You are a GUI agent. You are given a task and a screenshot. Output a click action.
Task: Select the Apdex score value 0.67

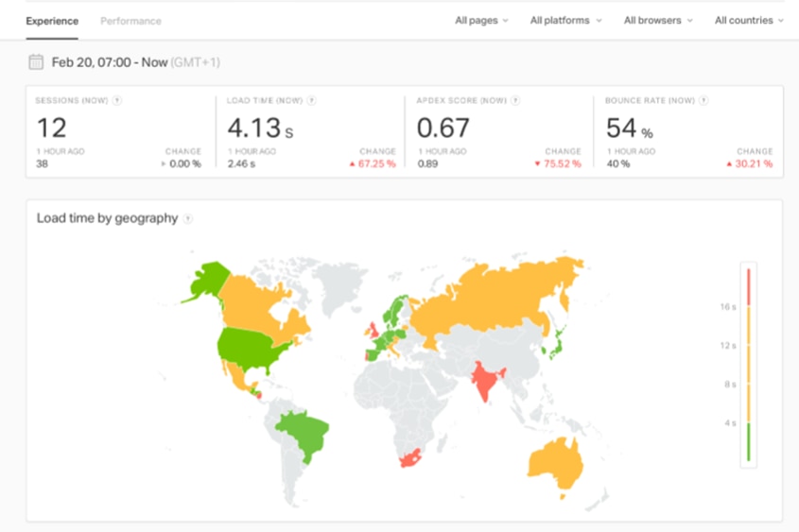click(x=443, y=128)
